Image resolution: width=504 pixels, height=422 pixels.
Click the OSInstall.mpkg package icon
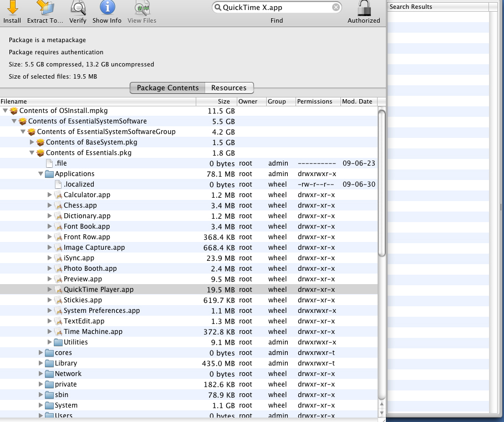pyautogui.click(x=13, y=111)
